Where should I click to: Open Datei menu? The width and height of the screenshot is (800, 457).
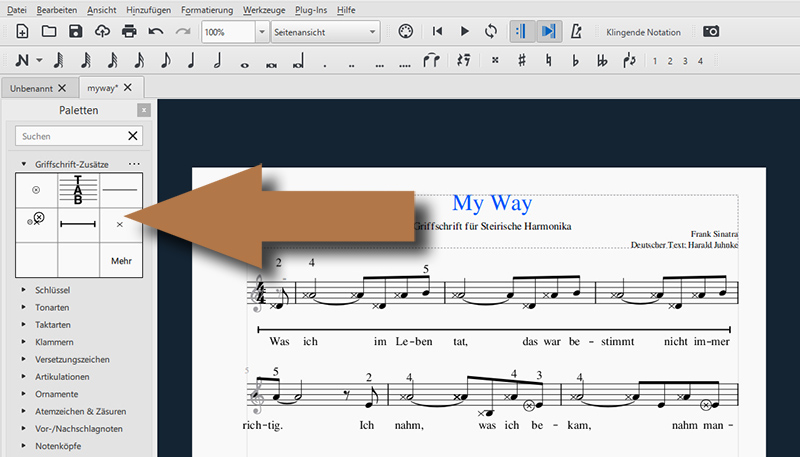coord(17,10)
